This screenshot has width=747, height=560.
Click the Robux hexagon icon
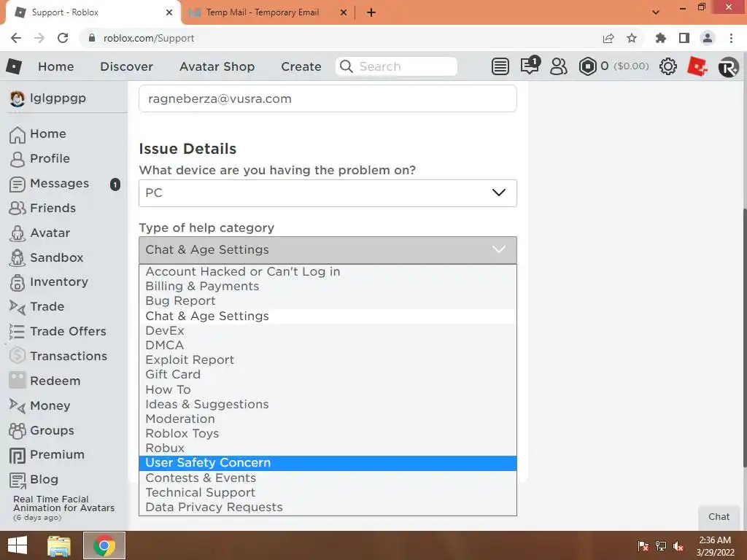pos(587,66)
